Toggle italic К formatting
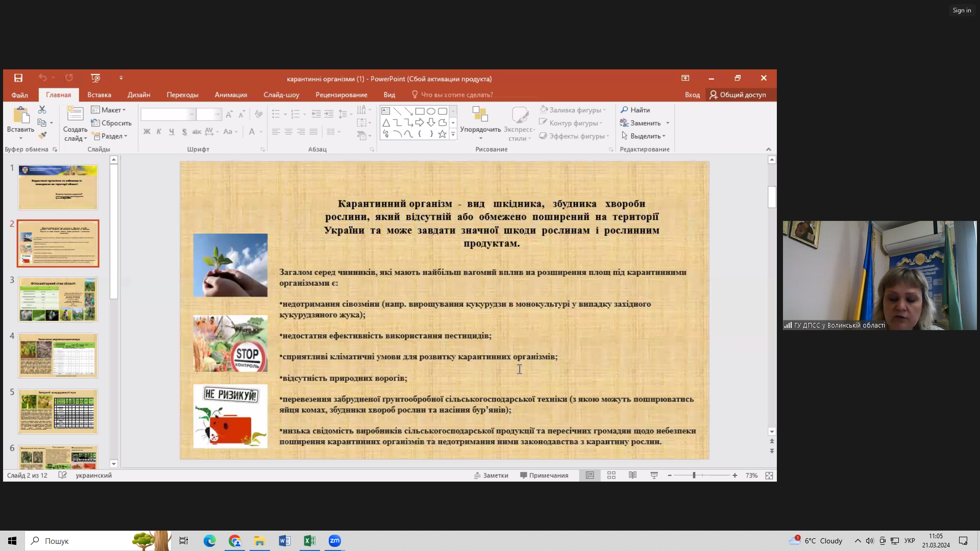Image resolution: width=980 pixels, height=551 pixels. (x=159, y=132)
